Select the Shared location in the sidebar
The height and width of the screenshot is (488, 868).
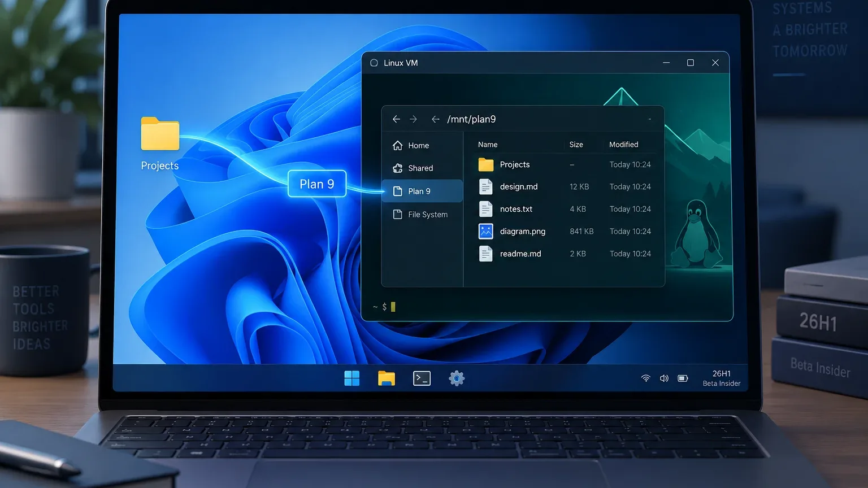(x=422, y=168)
